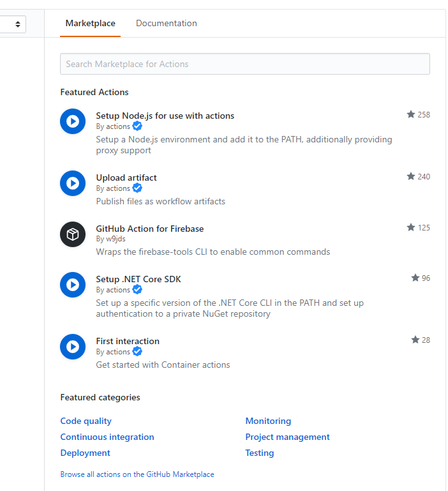Screen dimensions: 448x491
Task: Open the Setup .NET Core SDK title
Action: pos(138,279)
